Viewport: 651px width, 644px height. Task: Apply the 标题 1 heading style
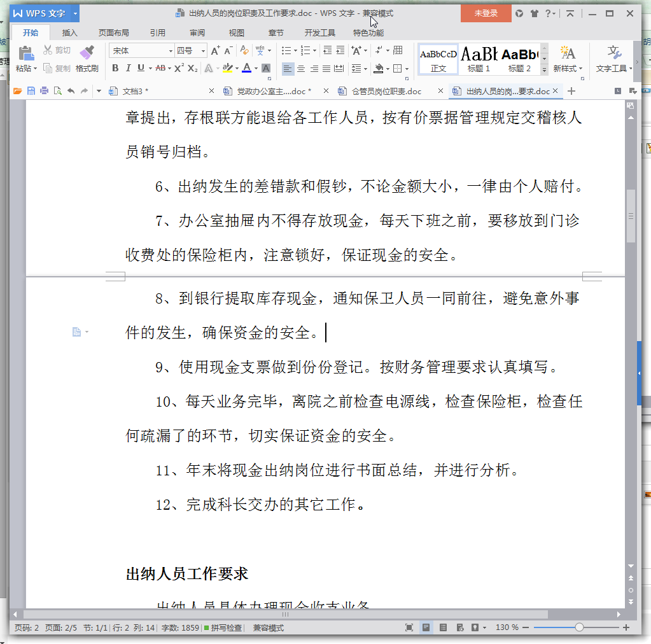pos(479,59)
